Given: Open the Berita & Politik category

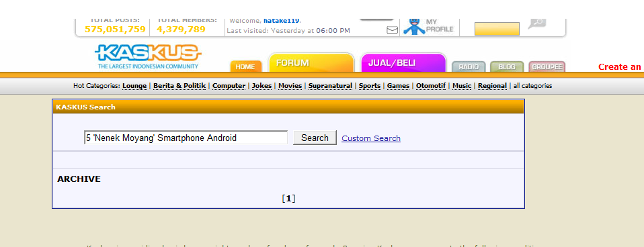Looking at the screenshot, I should 179,86.
